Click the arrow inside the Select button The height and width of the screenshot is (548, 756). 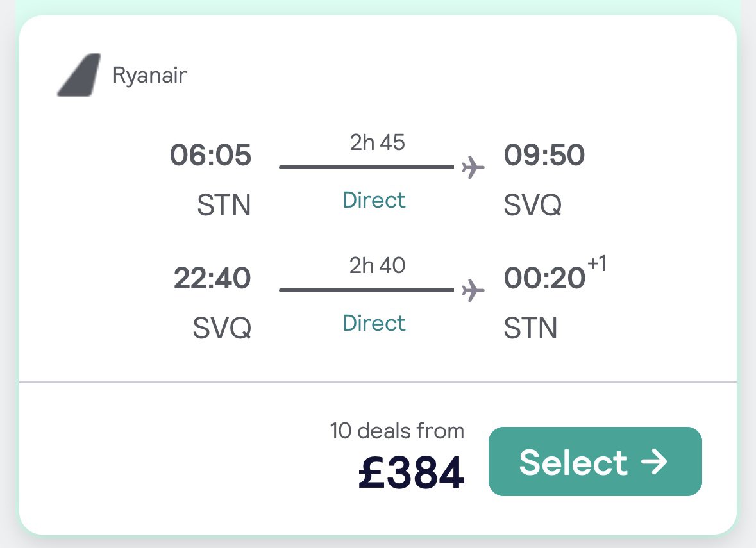point(655,462)
